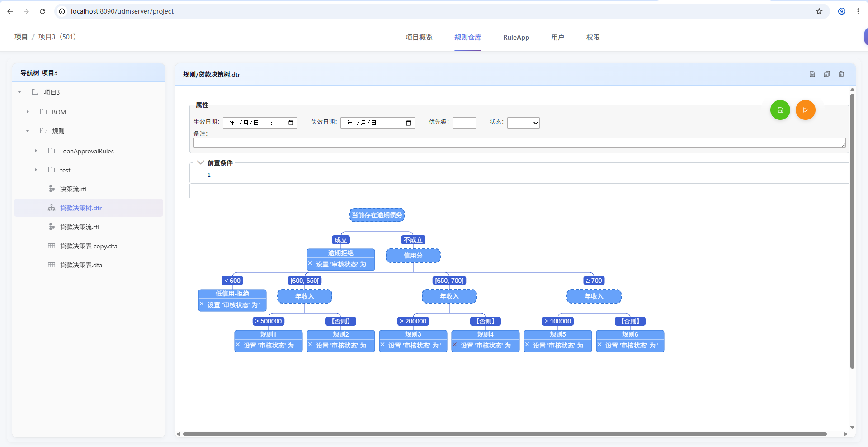The image size is (868, 447).
Task: Click the trash delete icon in header
Action: 841,74
